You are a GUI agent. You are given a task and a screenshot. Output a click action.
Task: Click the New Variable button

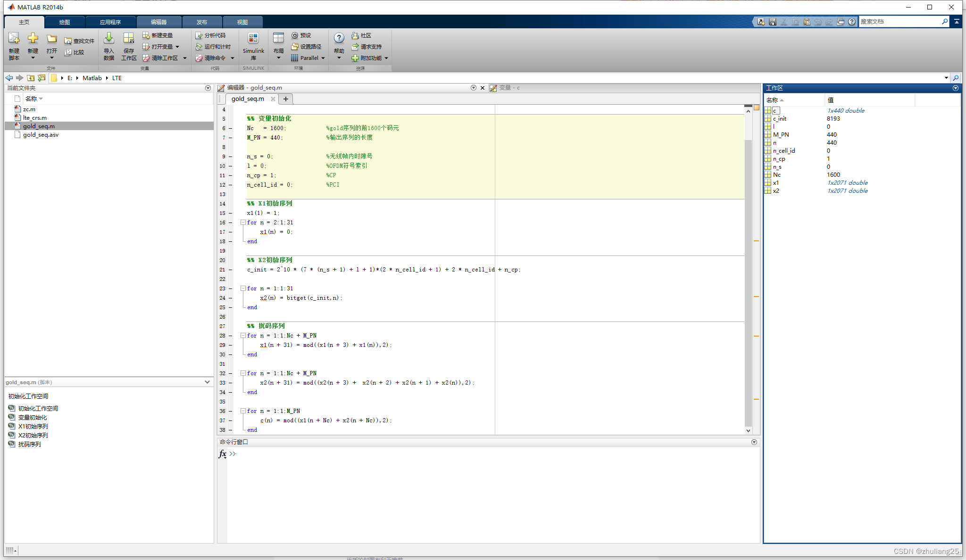click(x=158, y=35)
